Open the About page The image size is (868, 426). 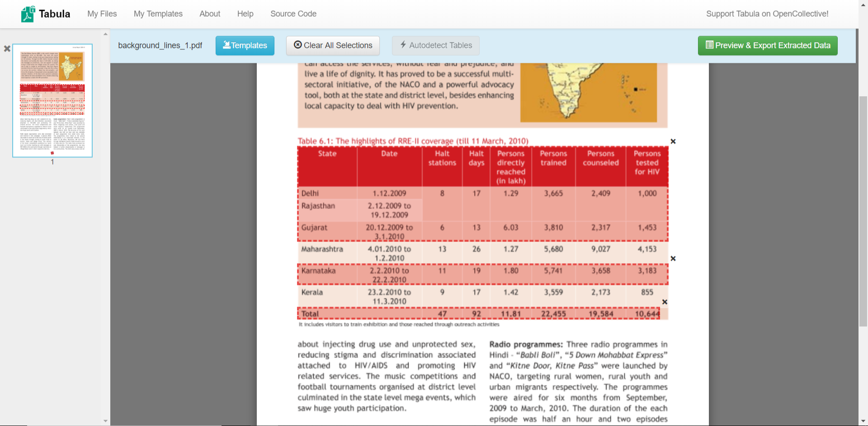pos(210,14)
